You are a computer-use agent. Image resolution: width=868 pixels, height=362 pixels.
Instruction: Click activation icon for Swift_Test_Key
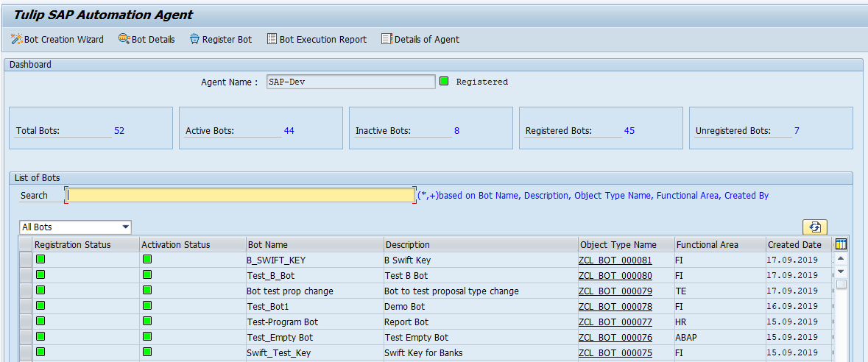pos(147,352)
